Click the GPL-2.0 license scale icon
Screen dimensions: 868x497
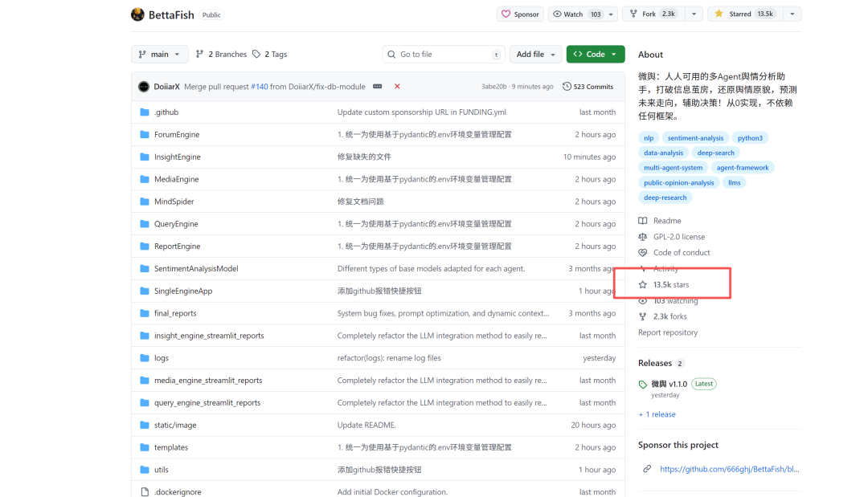pyautogui.click(x=645, y=236)
